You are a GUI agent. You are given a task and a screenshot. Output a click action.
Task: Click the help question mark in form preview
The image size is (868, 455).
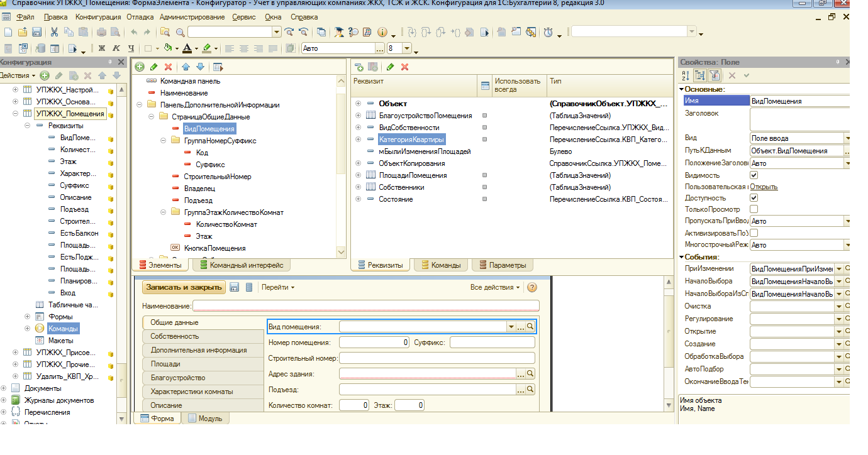pyautogui.click(x=532, y=287)
